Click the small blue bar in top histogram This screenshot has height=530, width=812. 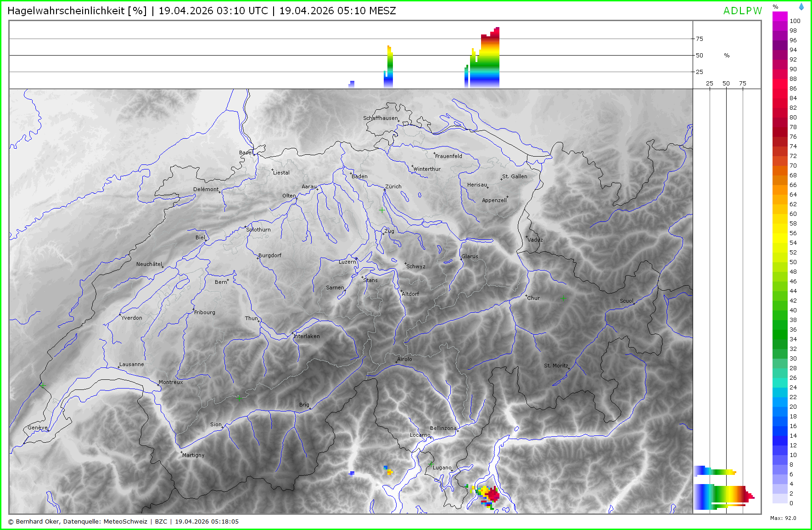(352, 84)
